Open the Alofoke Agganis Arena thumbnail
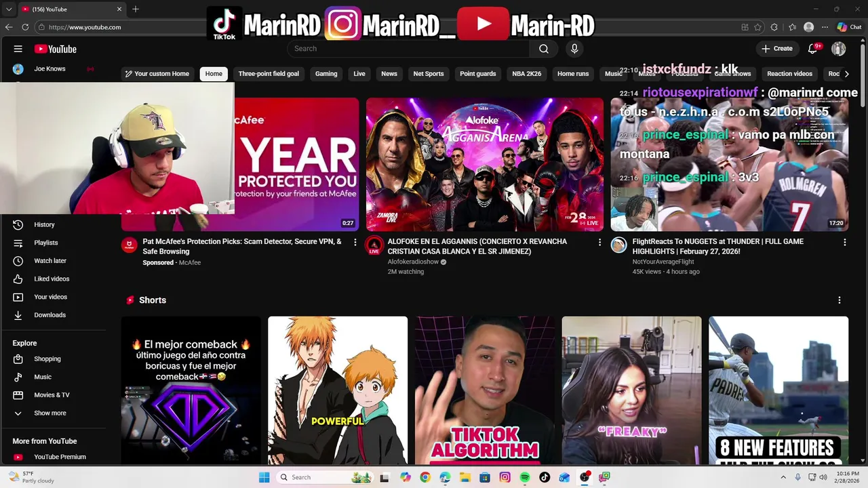The image size is (868, 488). point(485,165)
